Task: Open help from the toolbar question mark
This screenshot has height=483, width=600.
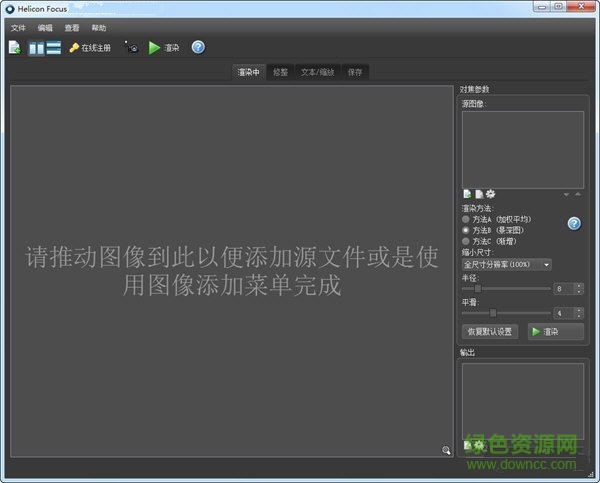Action: (198, 47)
